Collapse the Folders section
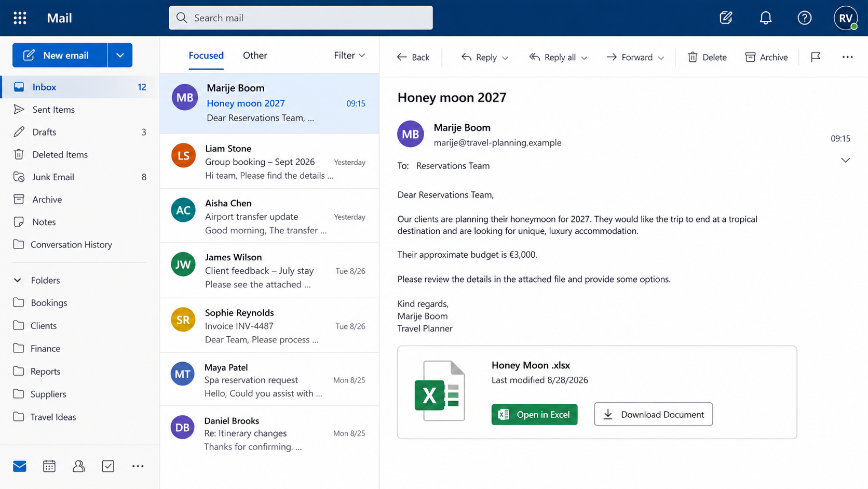Screen dimensions: 868x489 18,280
